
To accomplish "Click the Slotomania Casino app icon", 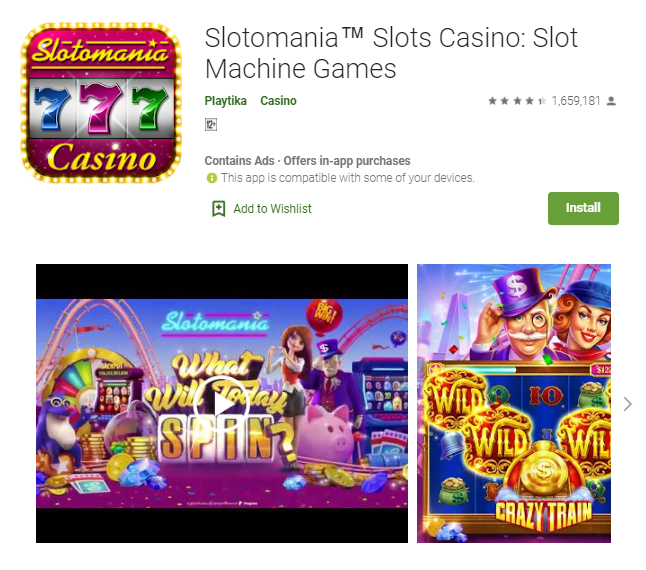I will (x=101, y=103).
